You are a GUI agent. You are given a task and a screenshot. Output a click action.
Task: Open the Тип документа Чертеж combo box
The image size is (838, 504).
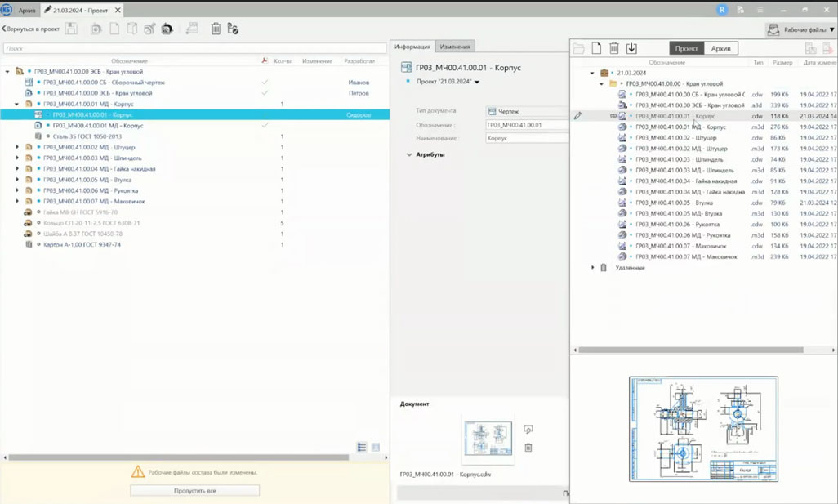click(x=528, y=111)
